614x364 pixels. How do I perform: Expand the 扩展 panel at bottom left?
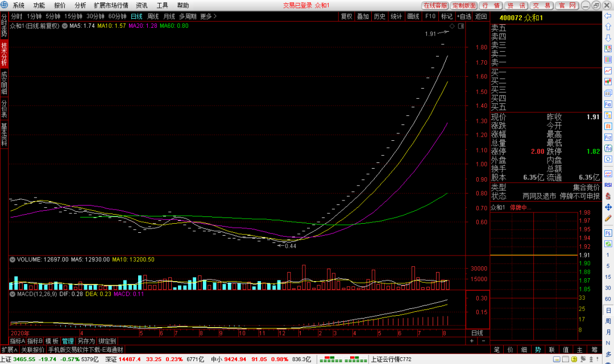9,350
